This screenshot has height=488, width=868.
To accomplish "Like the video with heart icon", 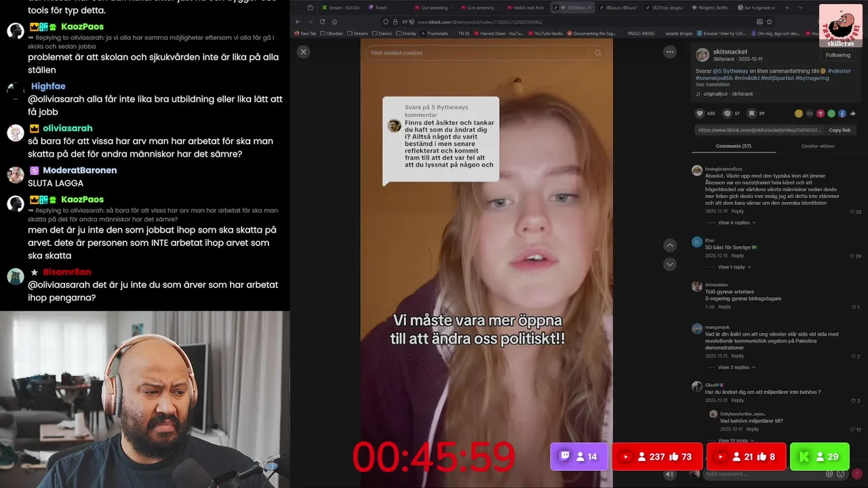I will tap(700, 113).
